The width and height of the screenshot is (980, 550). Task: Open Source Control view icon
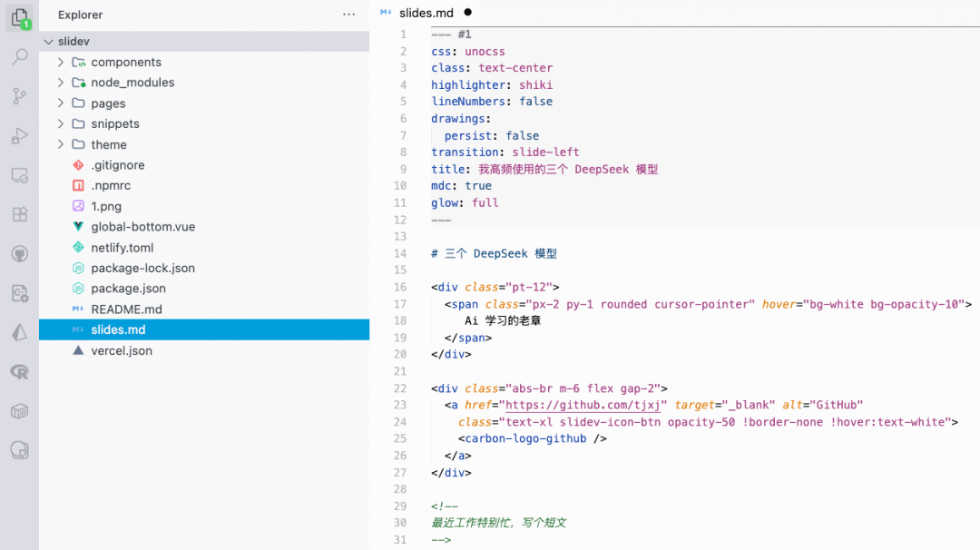tap(20, 96)
